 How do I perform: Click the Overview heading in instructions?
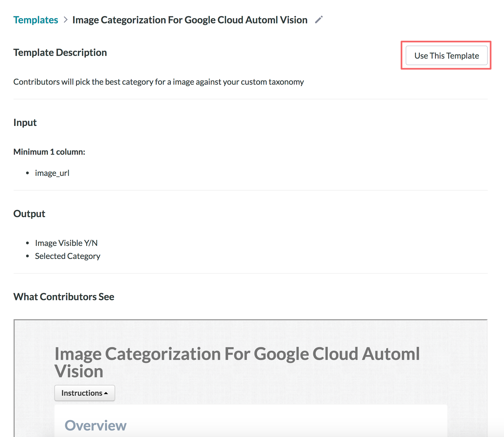(96, 425)
